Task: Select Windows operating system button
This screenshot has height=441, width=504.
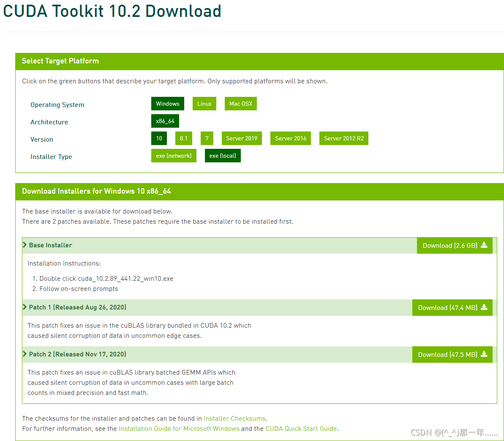Action: click(167, 104)
